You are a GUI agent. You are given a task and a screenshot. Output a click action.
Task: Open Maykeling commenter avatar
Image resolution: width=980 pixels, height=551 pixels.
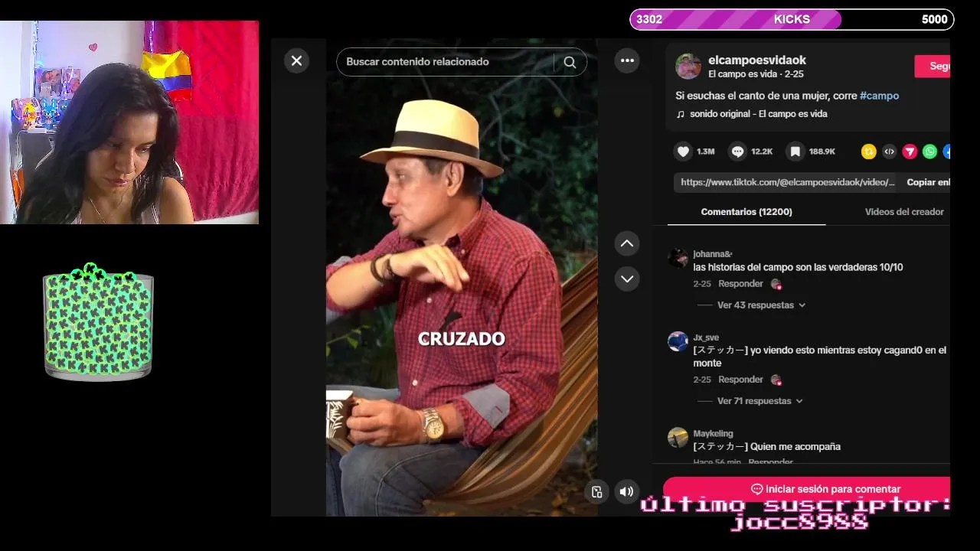coord(678,438)
